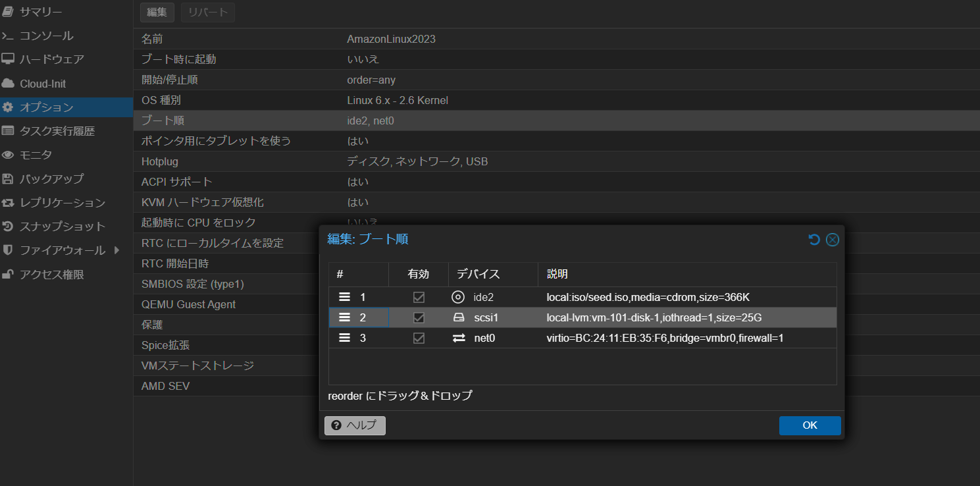
Task: Open the モニタ monitor sidebar item
Action: click(x=66, y=155)
